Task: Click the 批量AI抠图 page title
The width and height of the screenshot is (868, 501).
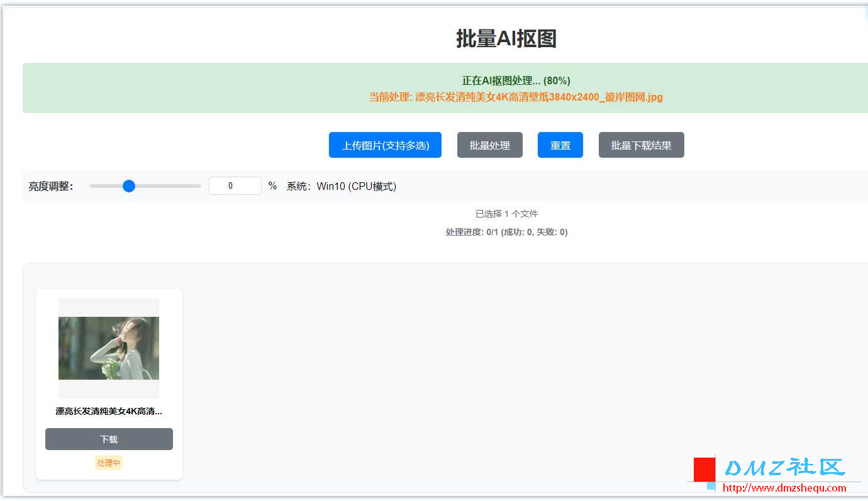Action: pos(506,39)
